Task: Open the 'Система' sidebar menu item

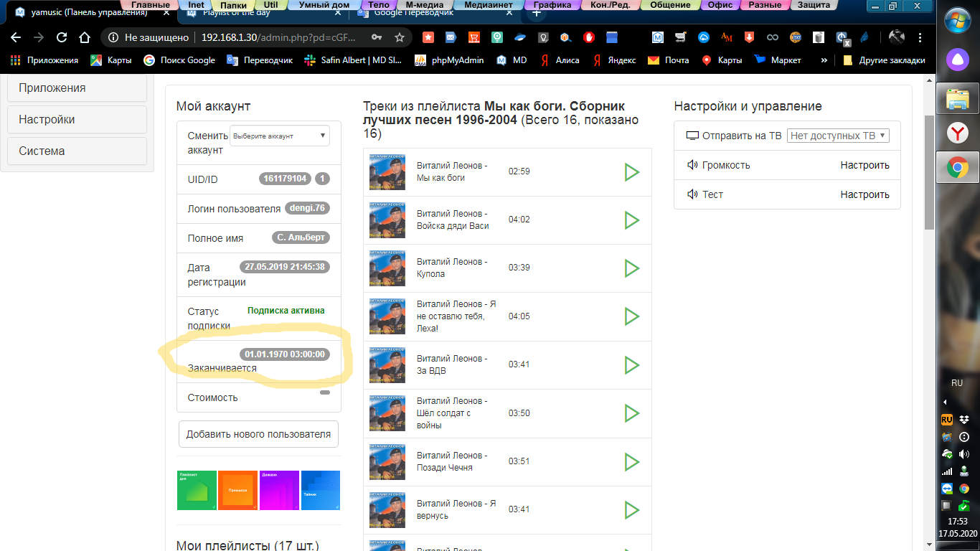Action: (77, 151)
